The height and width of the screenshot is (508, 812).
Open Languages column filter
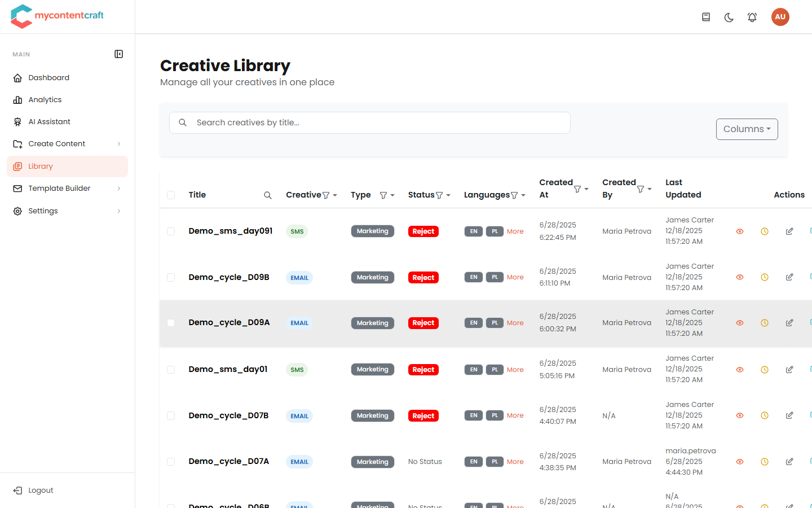point(514,195)
